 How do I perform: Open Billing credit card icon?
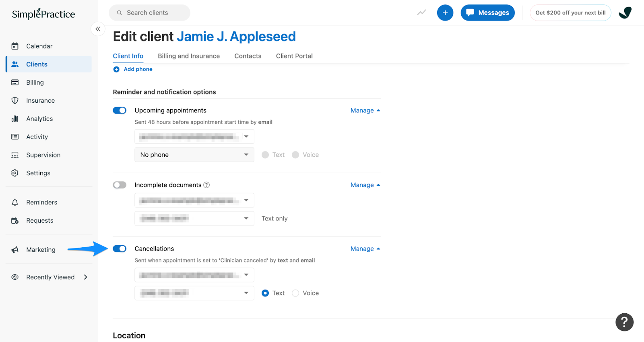pos(15,82)
